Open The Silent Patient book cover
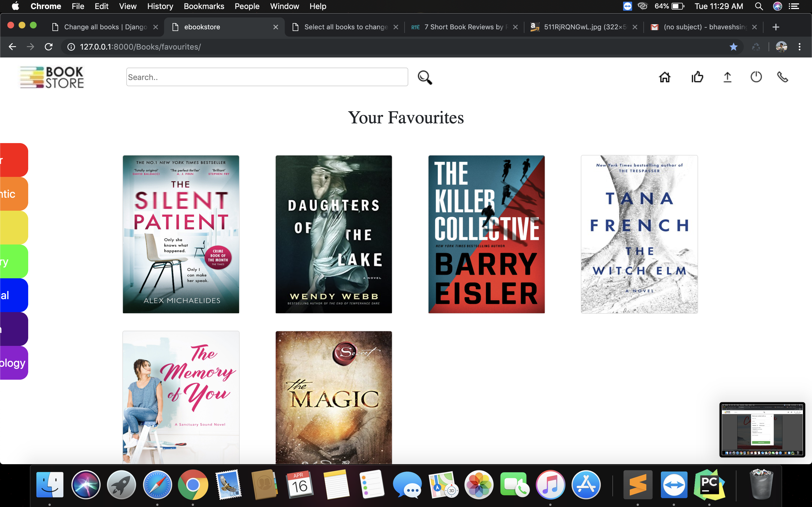The height and width of the screenshot is (507, 812). [181, 234]
